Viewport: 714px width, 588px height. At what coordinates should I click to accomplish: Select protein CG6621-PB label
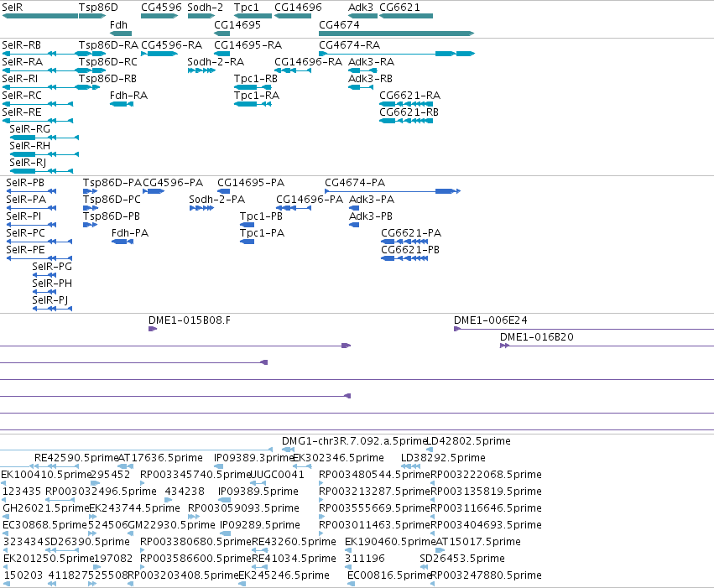(410, 250)
